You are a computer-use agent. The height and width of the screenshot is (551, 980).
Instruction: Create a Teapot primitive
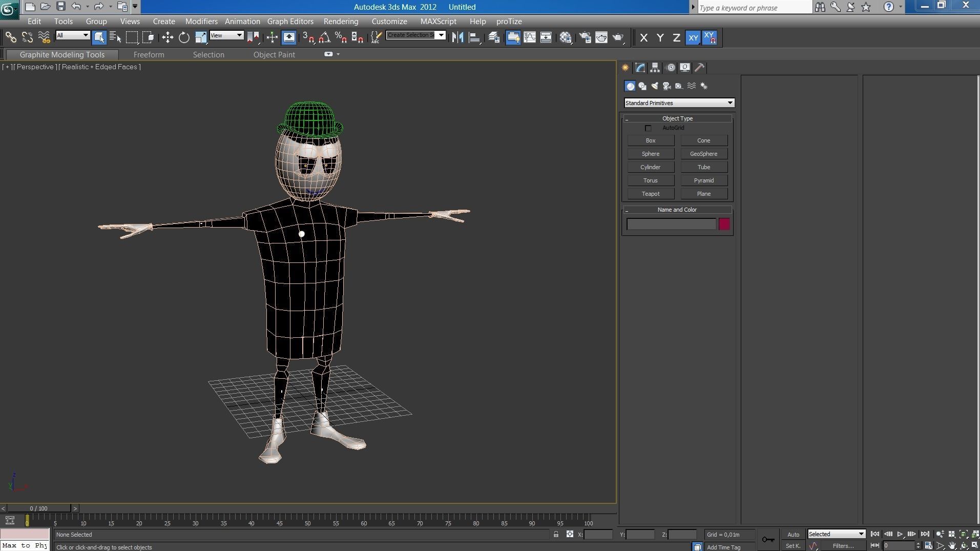651,194
